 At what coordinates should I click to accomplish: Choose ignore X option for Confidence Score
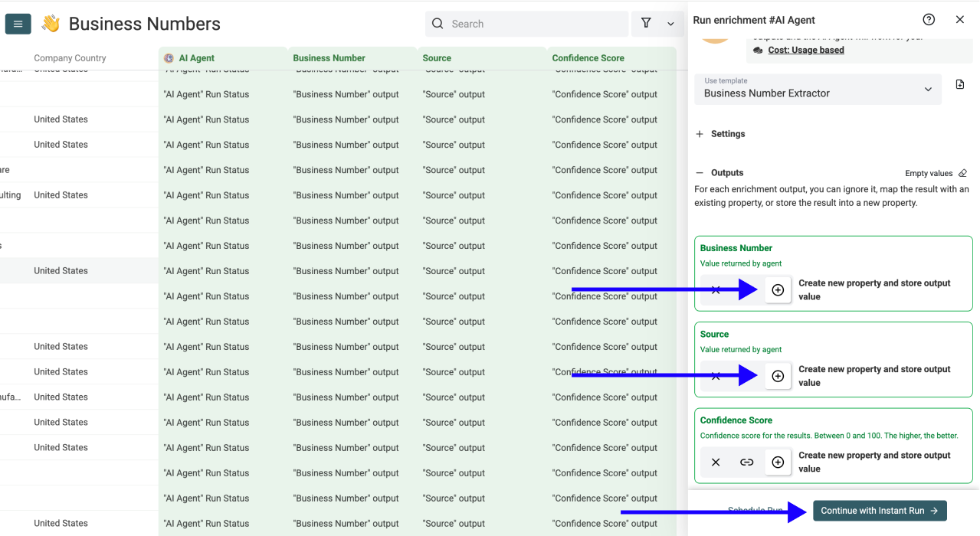[716, 462]
